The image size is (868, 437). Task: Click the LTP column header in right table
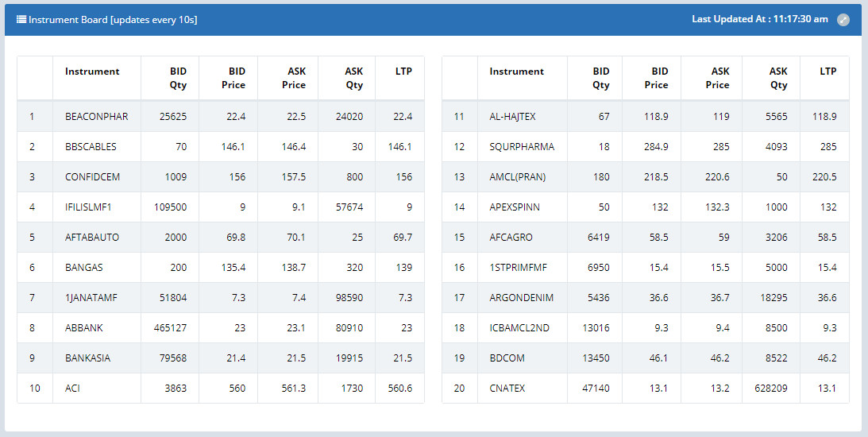point(827,72)
